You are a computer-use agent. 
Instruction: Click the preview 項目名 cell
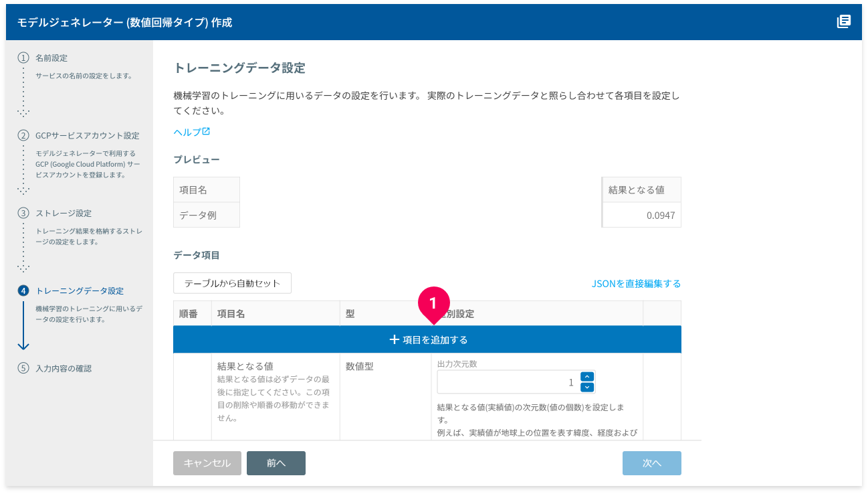(207, 190)
